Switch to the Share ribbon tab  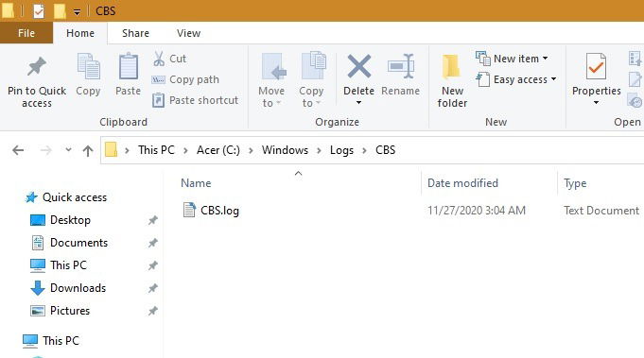tap(135, 33)
